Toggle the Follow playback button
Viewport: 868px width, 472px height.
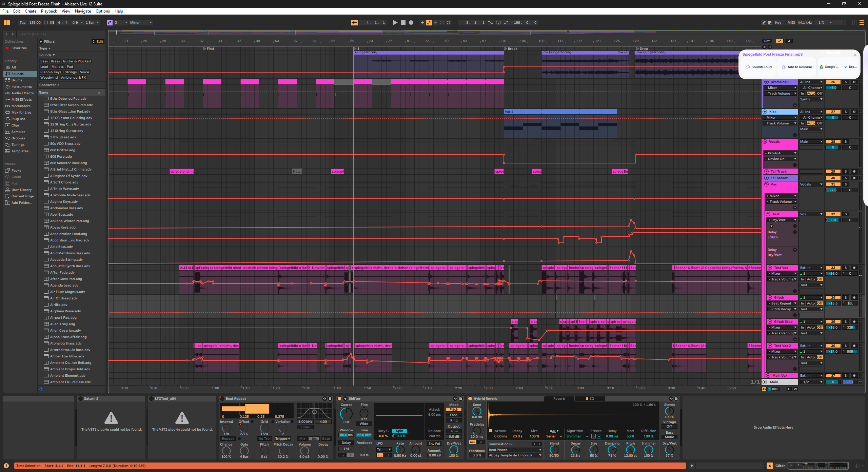coord(354,23)
